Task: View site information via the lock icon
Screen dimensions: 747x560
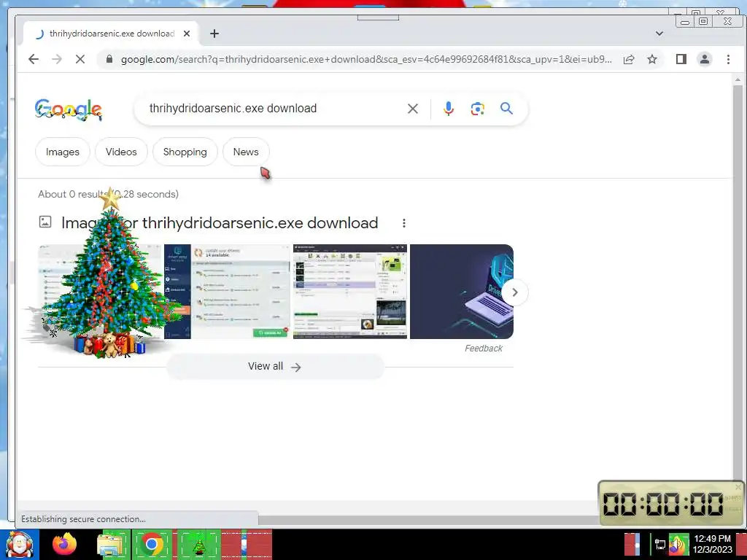Action: [x=109, y=59]
